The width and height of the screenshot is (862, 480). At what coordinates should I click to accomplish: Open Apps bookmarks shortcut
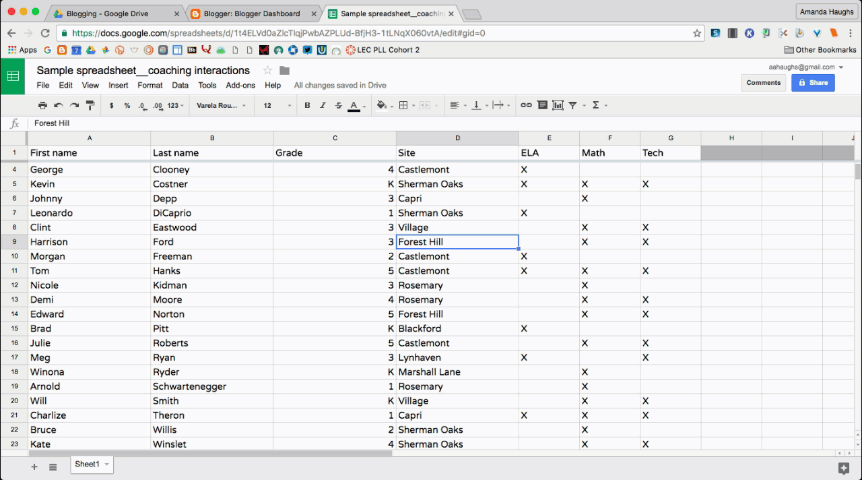(23, 50)
